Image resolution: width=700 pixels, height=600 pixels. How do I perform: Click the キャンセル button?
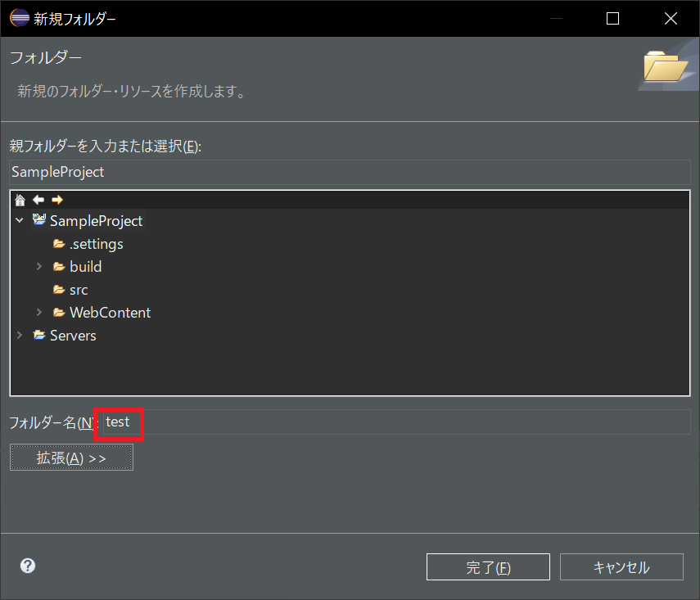(x=621, y=566)
